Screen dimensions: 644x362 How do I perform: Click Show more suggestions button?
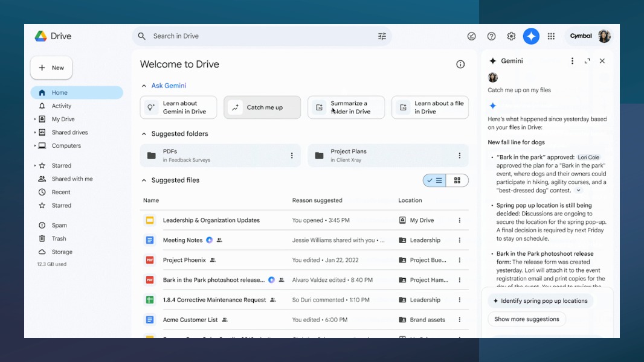(526, 319)
